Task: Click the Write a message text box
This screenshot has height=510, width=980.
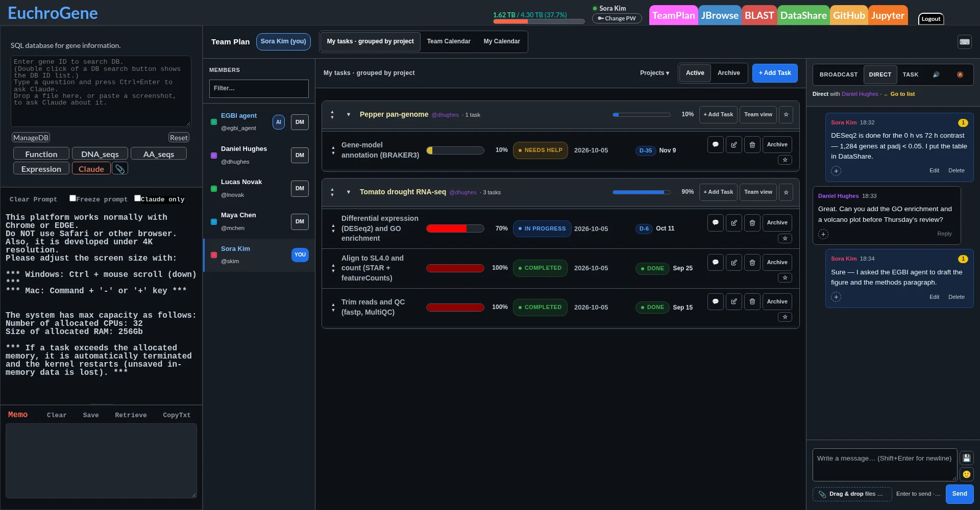Action: tap(885, 465)
